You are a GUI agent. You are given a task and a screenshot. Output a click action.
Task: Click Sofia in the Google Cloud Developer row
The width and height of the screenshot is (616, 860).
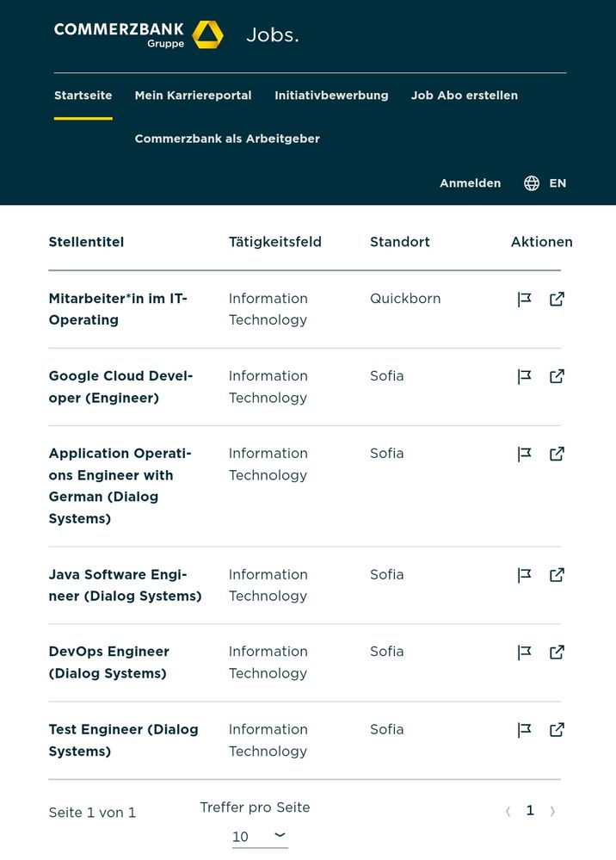[x=386, y=375]
